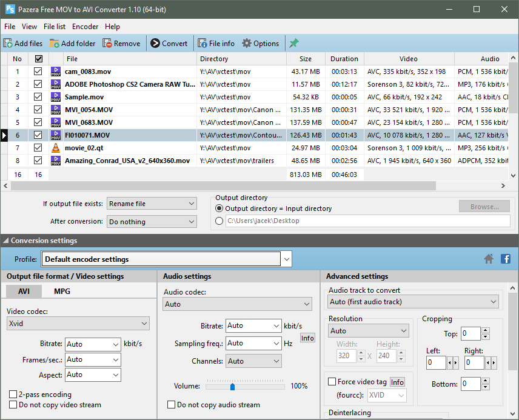Image resolution: width=519 pixels, height=420 pixels.
Task: Open the home page house icon
Action: 489,259
